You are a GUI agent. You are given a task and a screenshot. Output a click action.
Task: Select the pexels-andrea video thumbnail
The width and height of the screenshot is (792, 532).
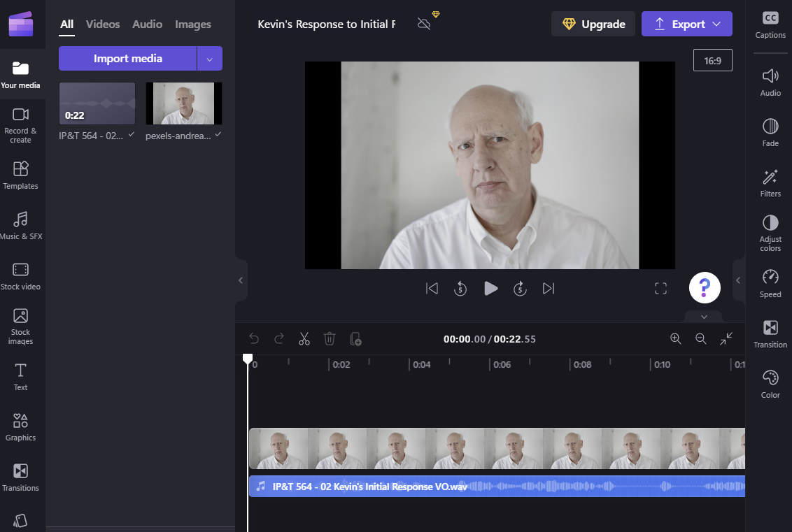[183, 103]
